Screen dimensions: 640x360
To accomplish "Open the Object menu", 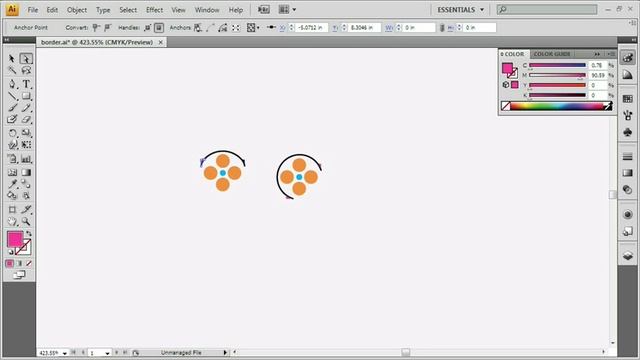I will pos(77,10).
